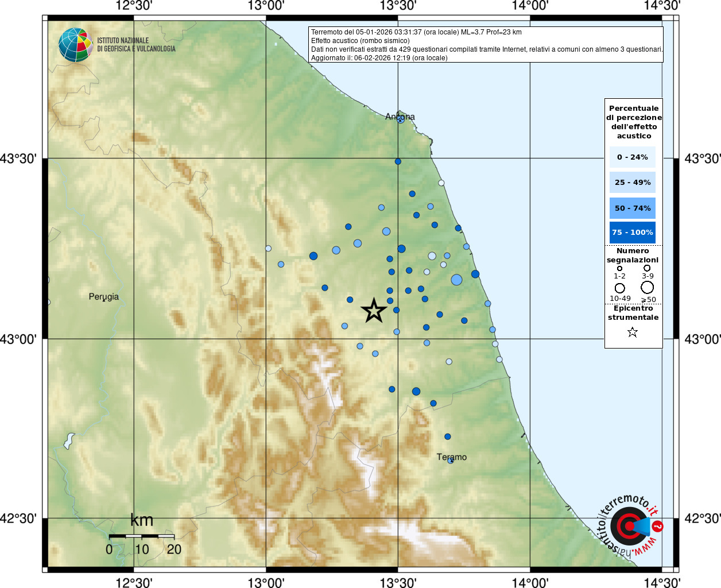Click the star symbol in the legend
The width and height of the screenshot is (721, 588).
coord(633,332)
